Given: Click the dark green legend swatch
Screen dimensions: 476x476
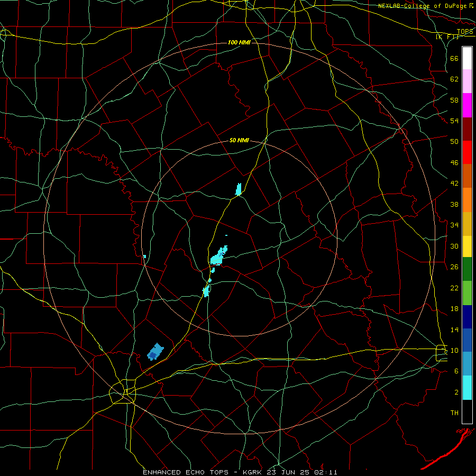Looking at the screenshot, I should (467, 269).
